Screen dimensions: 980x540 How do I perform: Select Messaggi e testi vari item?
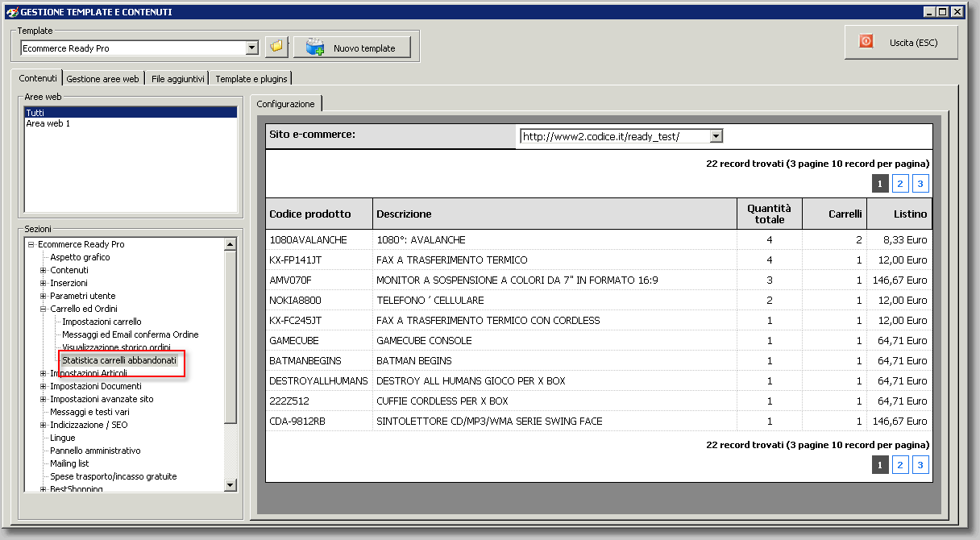(89, 412)
